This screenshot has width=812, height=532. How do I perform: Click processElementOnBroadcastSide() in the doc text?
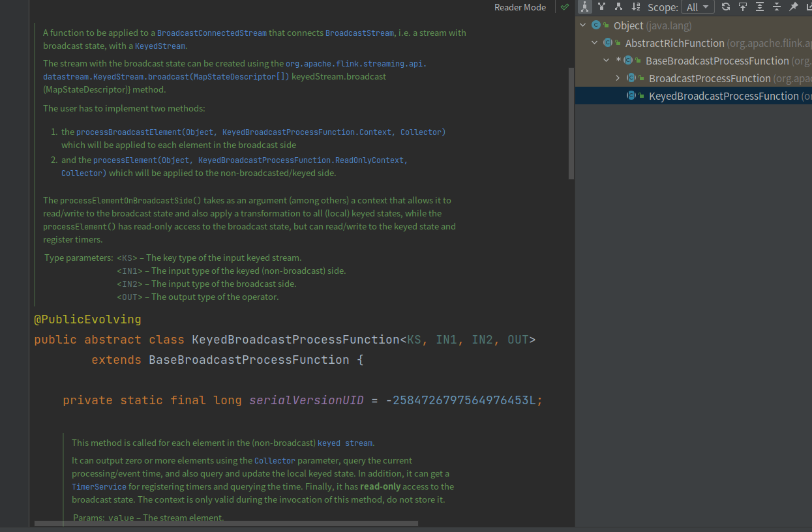click(x=131, y=201)
